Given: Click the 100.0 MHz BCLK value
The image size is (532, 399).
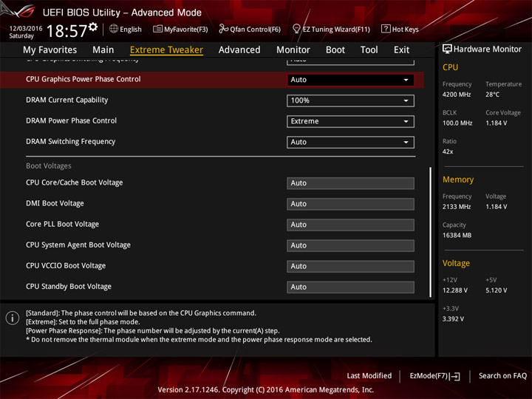Looking at the screenshot, I should 457,123.
